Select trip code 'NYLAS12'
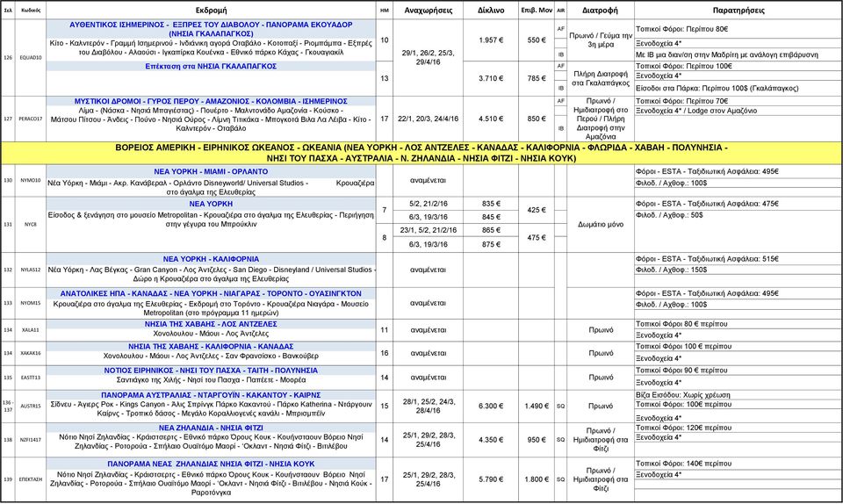The height and width of the screenshot is (504, 843). 31,270
